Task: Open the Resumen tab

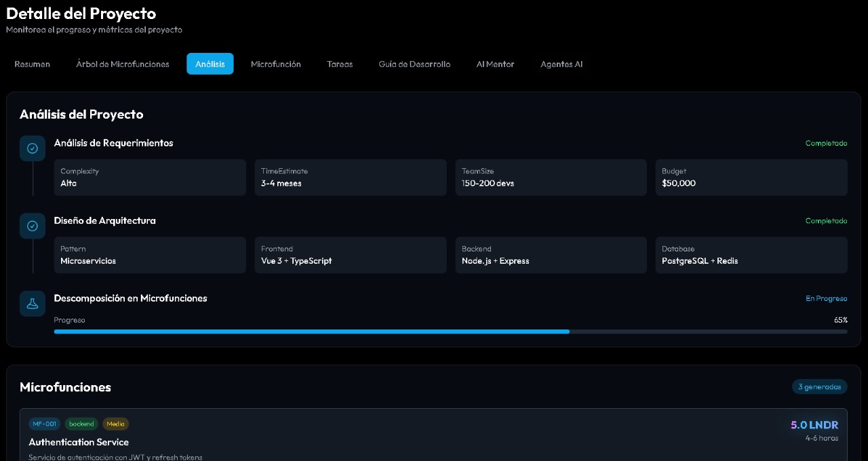Action: [x=32, y=64]
